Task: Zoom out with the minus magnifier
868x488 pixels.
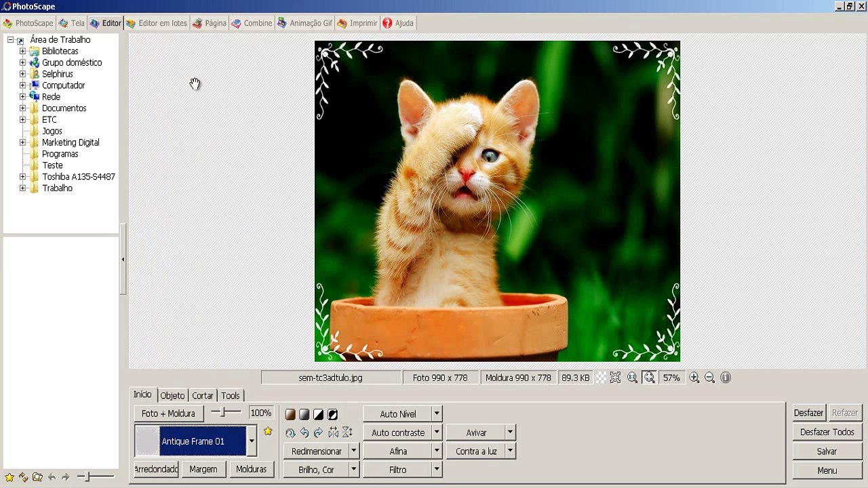Action: 709,378
